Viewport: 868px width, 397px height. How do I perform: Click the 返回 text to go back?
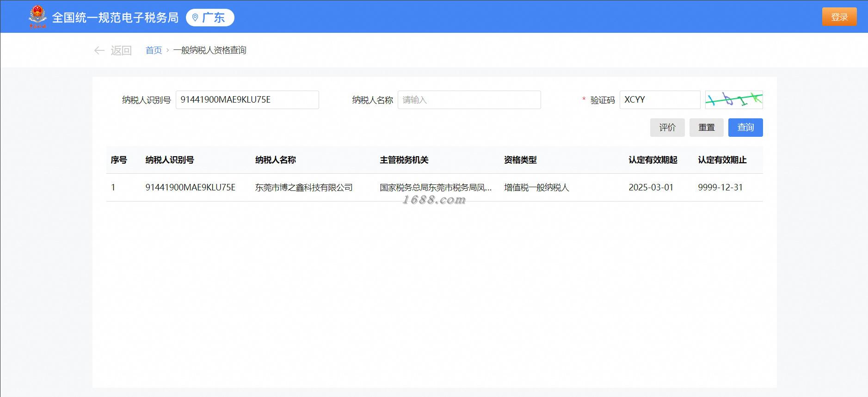click(x=121, y=50)
